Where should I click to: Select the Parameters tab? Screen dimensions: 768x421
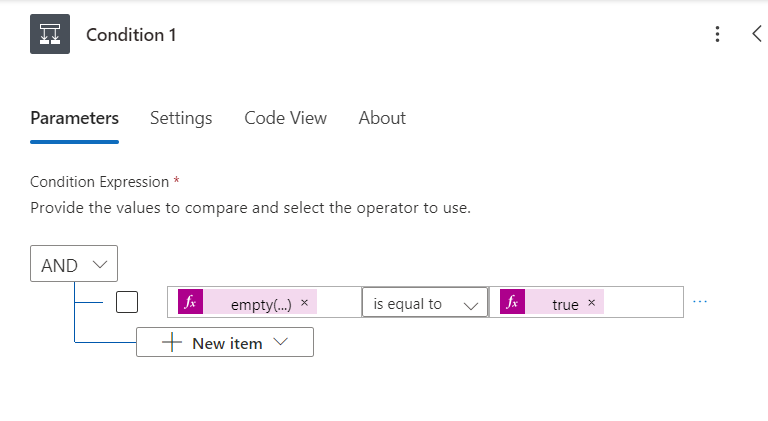click(74, 118)
